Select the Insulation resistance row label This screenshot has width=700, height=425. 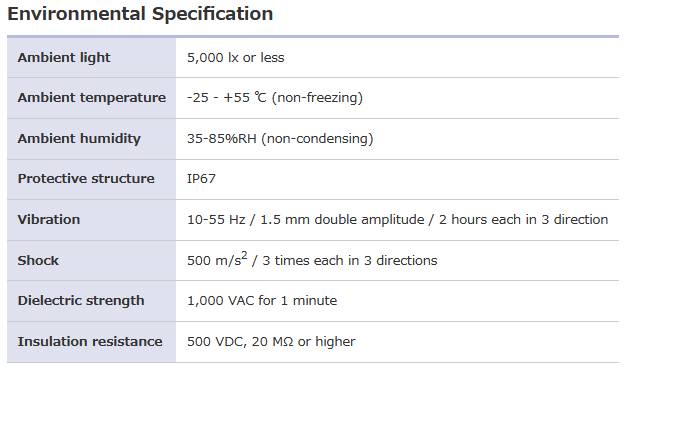(90, 342)
